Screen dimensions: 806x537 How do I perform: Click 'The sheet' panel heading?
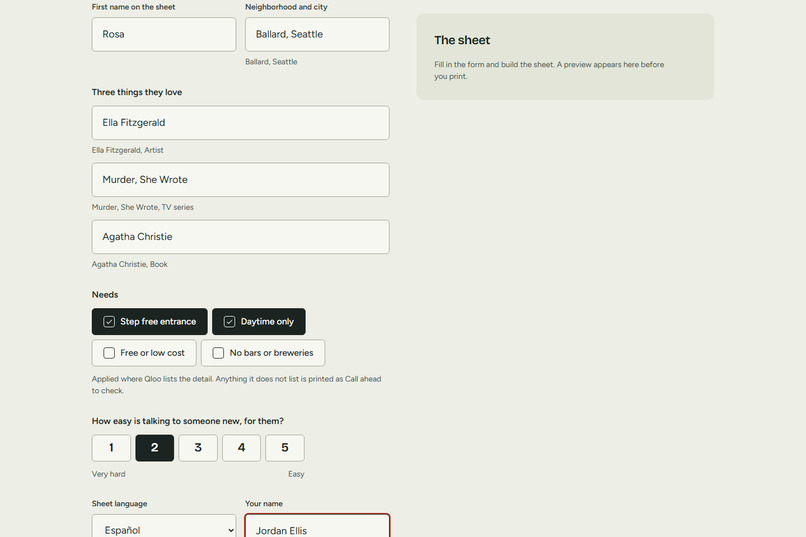click(x=462, y=40)
